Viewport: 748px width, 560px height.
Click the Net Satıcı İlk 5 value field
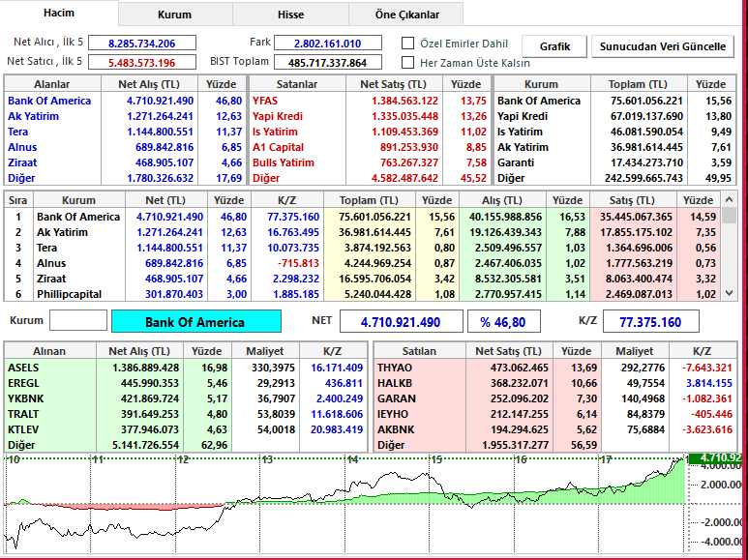click(142, 62)
